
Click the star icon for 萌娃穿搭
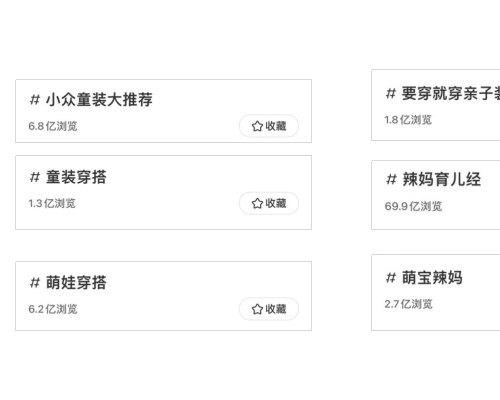coord(257,309)
